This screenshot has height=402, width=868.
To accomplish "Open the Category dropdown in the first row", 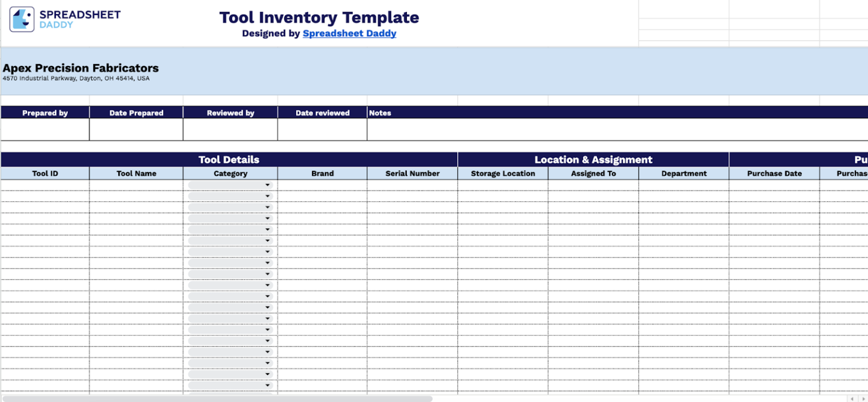I will [x=267, y=184].
